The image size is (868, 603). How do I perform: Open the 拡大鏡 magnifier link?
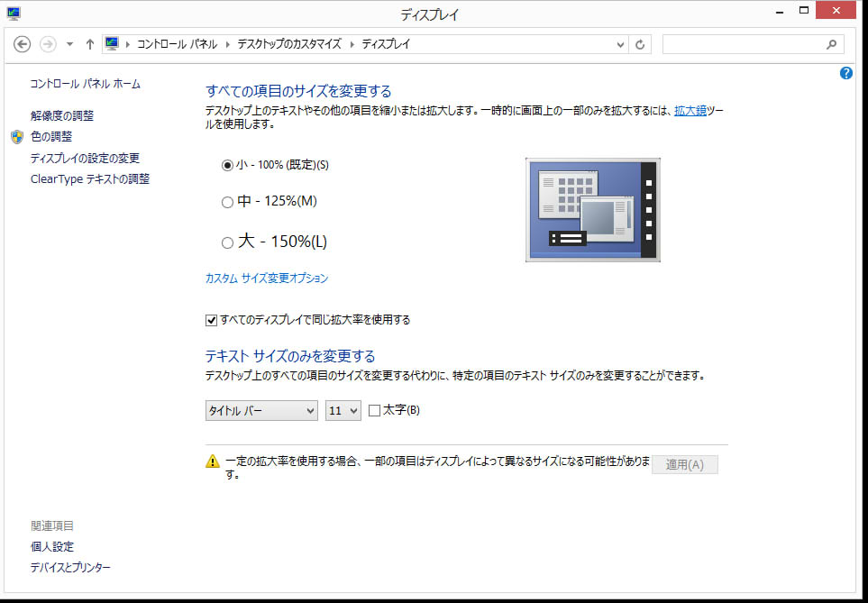[x=690, y=111]
